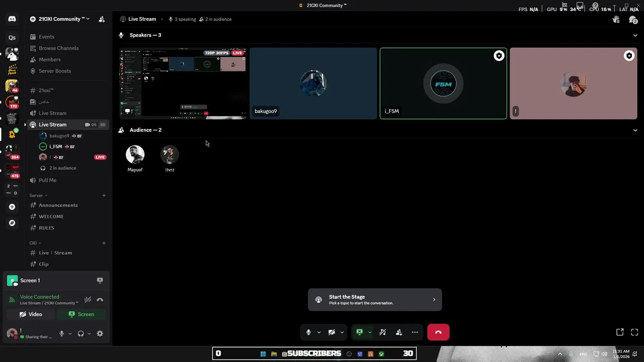Collapse the Speakers section chevron
The height and width of the screenshot is (362, 644).
pos(635,35)
